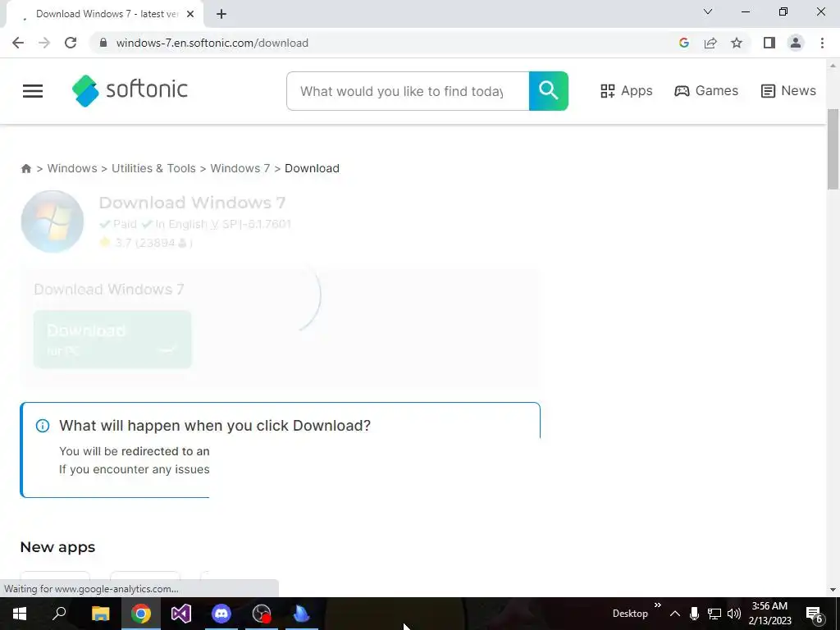Go forward in Chrome

click(44, 43)
